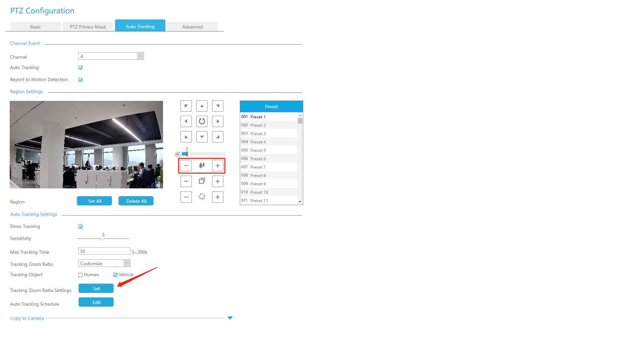Toggle Show Tracking checkbox
This screenshot has width=644, height=362.
coord(80,227)
